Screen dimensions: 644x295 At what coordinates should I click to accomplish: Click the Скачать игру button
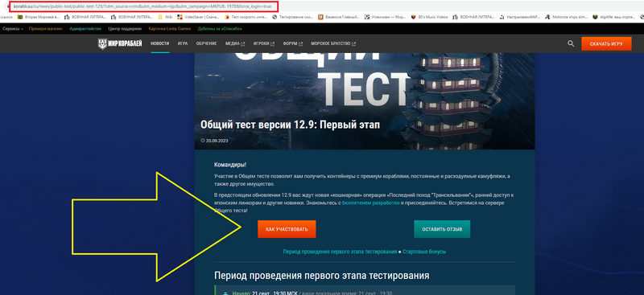click(606, 43)
